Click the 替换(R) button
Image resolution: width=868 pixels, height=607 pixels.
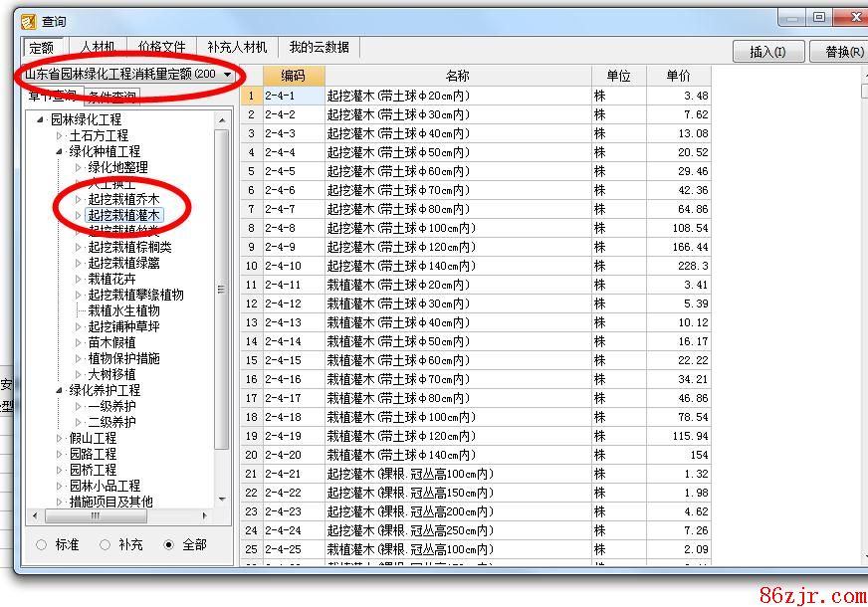click(x=842, y=52)
